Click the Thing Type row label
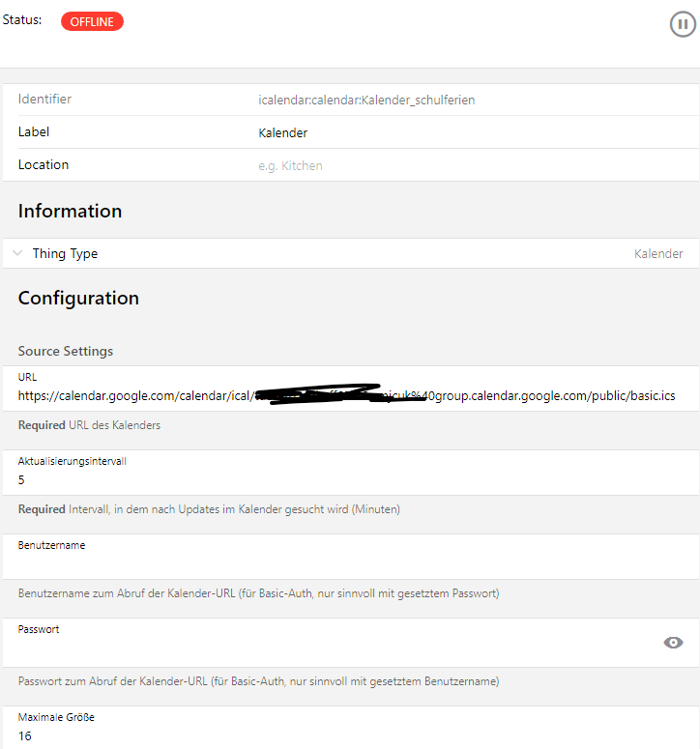 point(65,253)
